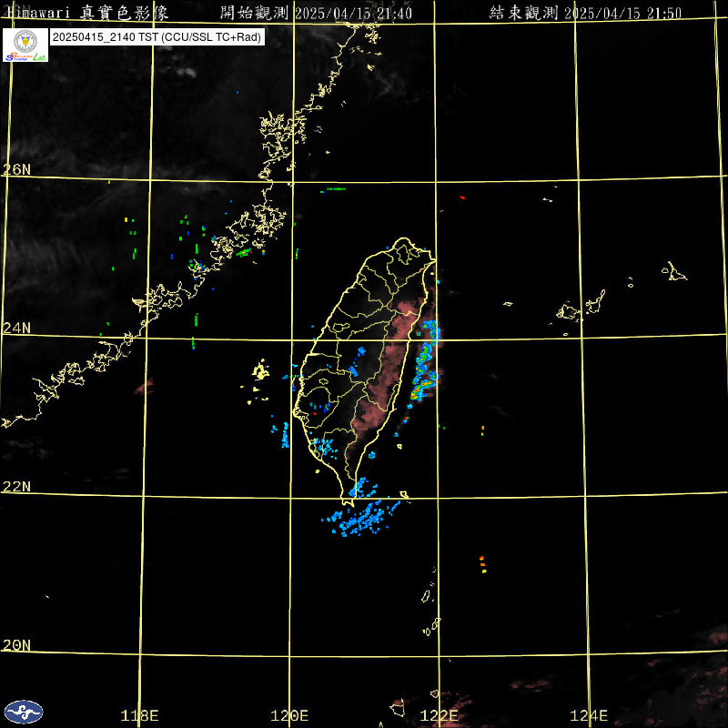Click the orange radar dots southeast of Taiwan
Viewport: 728px width, 728px height.
[x=482, y=564]
